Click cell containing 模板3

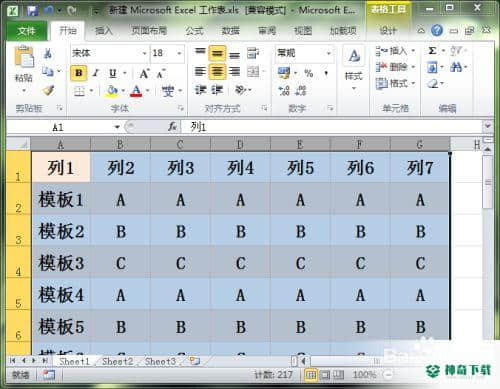coord(61,263)
